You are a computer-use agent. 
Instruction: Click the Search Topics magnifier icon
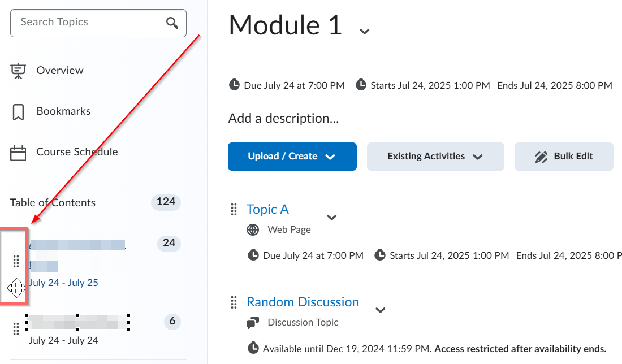pyautogui.click(x=172, y=23)
